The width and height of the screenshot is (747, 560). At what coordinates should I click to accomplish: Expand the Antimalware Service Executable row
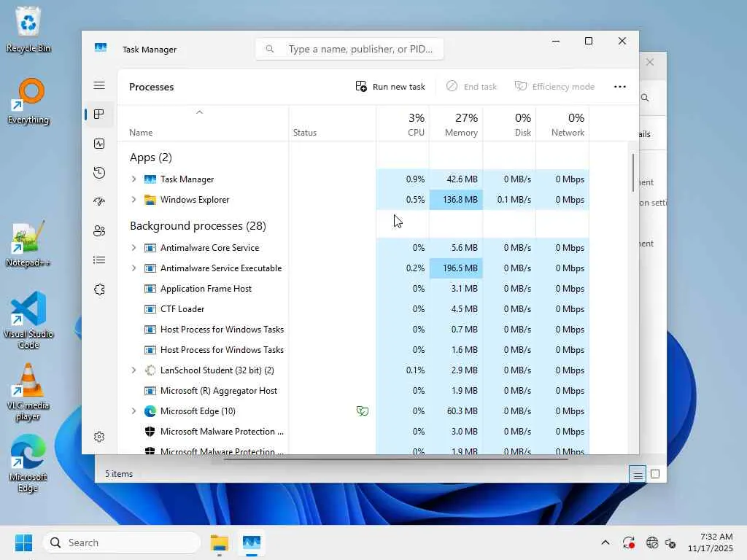click(x=134, y=268)
